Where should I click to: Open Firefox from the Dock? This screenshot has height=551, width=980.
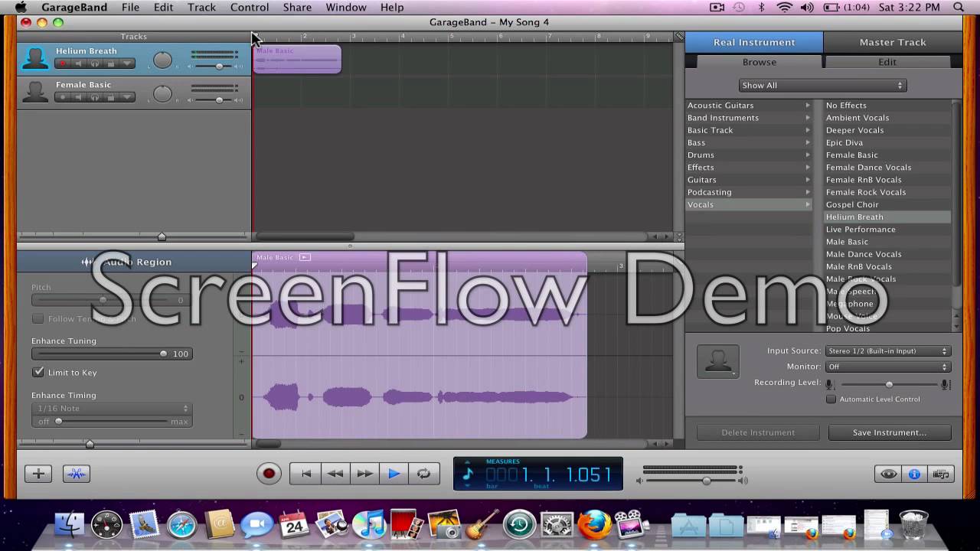595,525
